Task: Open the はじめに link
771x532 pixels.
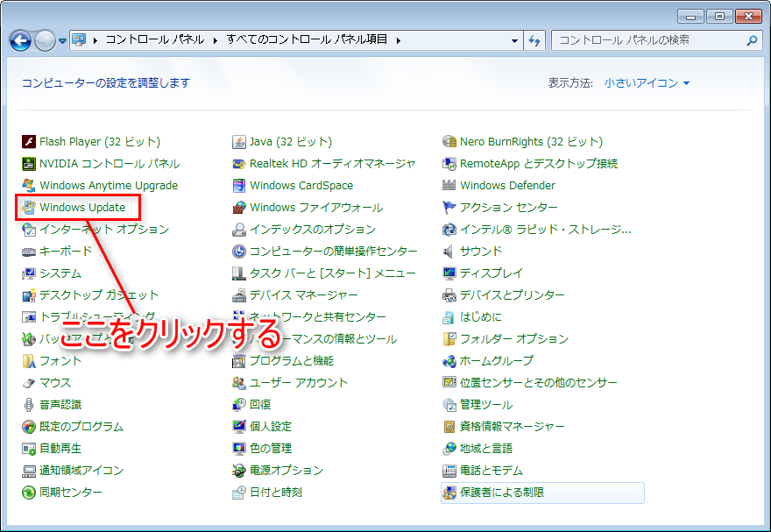Action: pyautogui.click(x=481, y=317)
